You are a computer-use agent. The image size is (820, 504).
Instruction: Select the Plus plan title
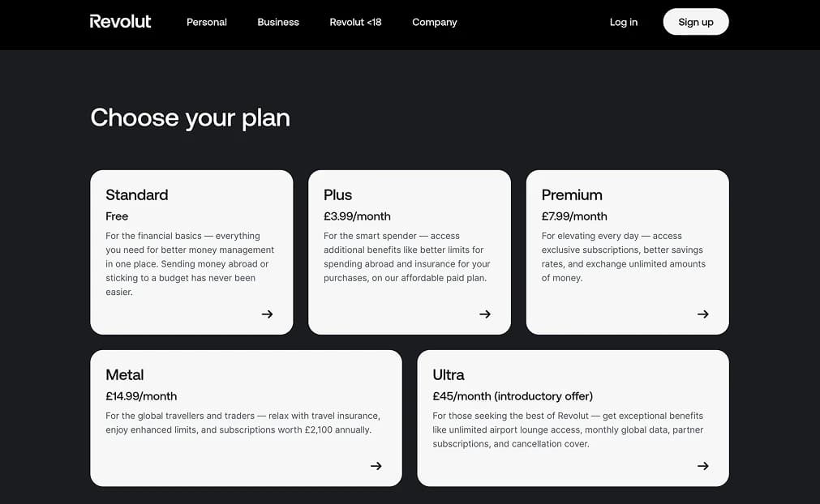338,195
